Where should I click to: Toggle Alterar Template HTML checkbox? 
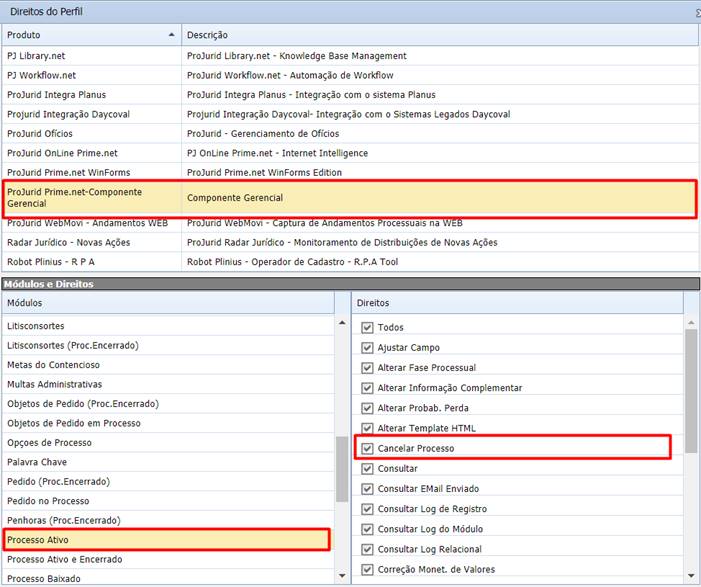[x=367, y=428]
